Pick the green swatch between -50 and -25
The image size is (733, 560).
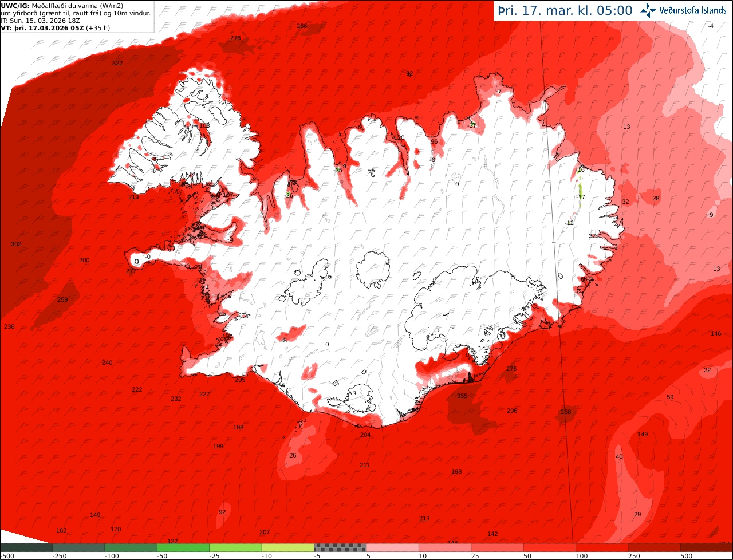(x=183, y=547)
